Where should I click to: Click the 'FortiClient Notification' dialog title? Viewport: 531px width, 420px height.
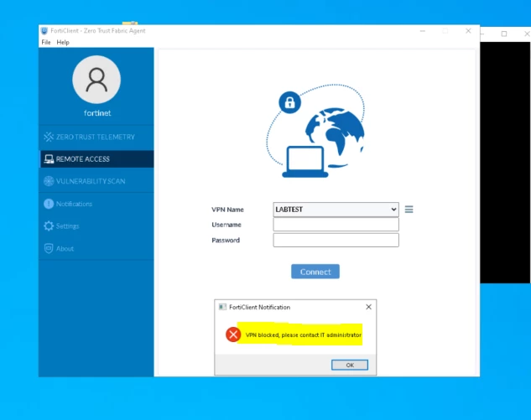tap(259, 307)
